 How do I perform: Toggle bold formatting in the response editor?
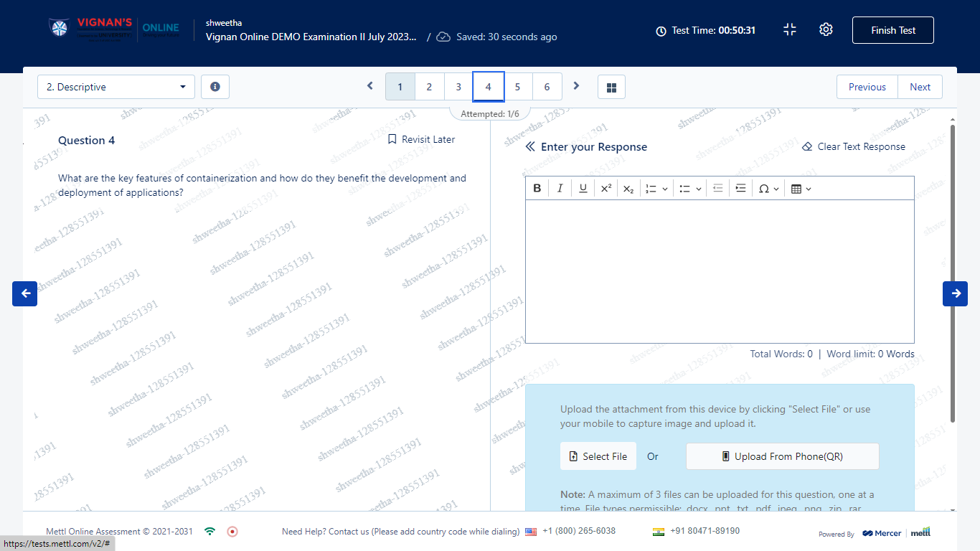537,189
